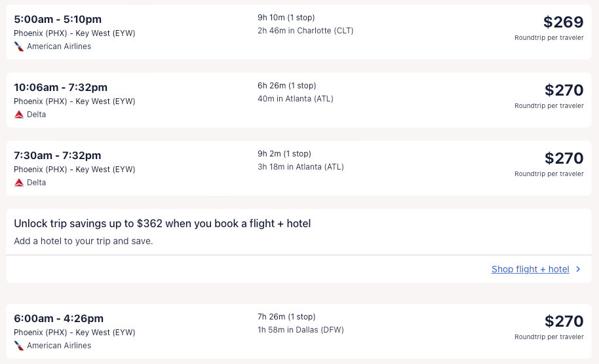Click Add a hotel to your trip text
Screen dimensions: 599x364
tap(83, 241)
